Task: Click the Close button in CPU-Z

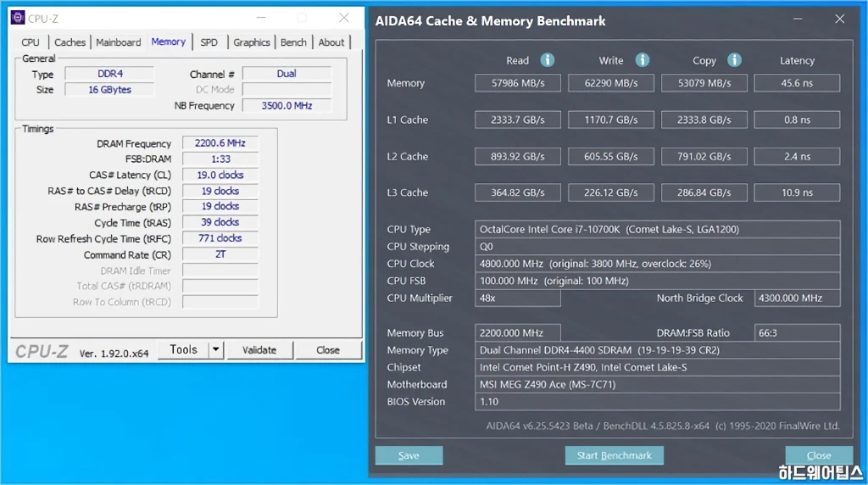Action: click(328, 350)
